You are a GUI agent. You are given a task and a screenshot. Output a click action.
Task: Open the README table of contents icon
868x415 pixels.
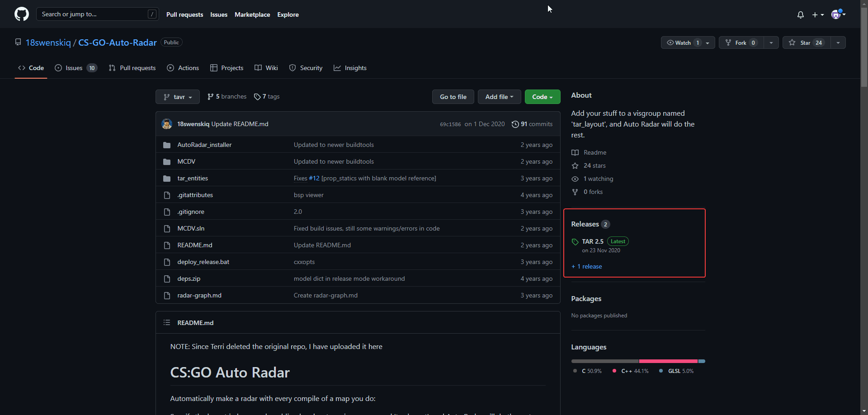point(167,323)
